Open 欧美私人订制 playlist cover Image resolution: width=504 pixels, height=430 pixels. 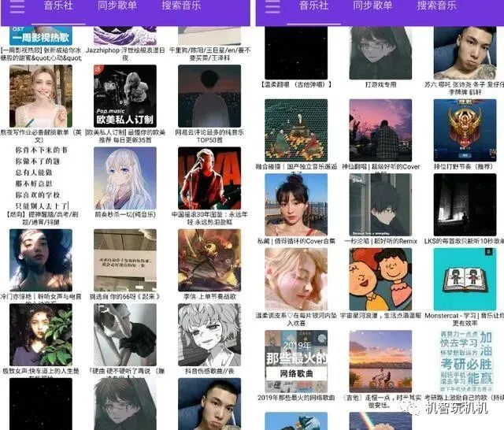125,96
